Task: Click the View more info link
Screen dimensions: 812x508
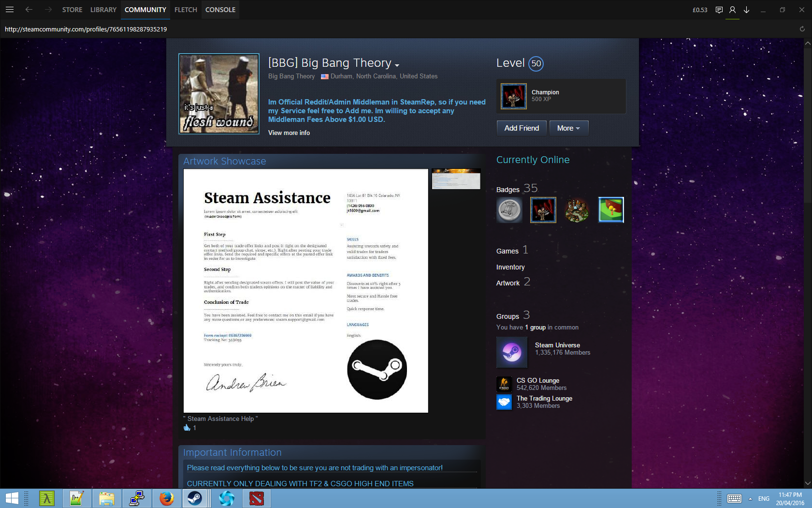Action: 289,133
